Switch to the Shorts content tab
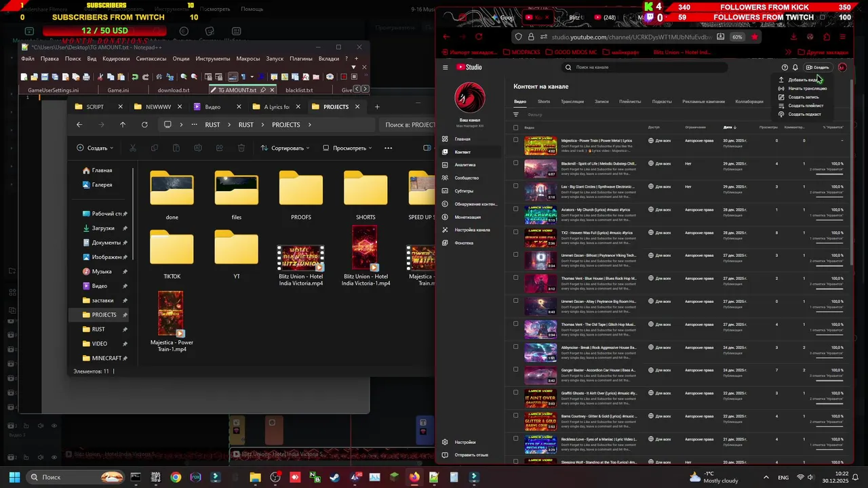Image resolution: width=868 pixels, height=488 pixels. coord(544,102)
